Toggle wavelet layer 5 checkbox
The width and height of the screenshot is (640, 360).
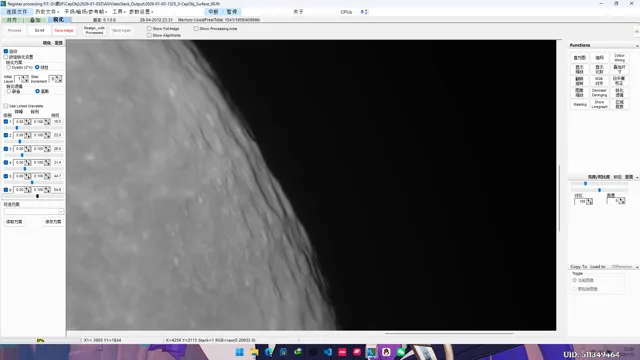pyautogui.click(x=6, y=176)
